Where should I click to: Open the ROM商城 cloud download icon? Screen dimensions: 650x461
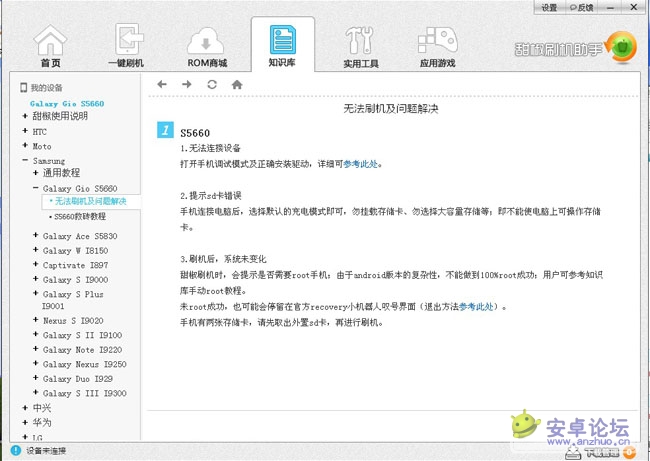(x=206, y=41)
